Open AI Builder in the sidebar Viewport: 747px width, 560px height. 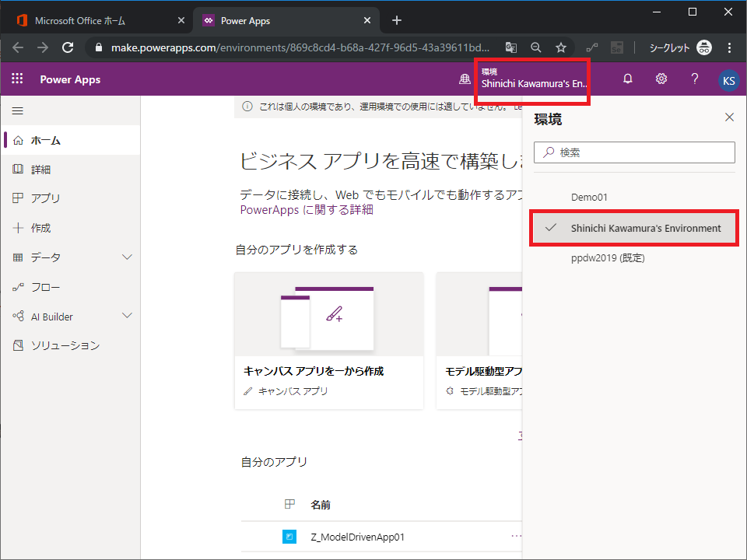(71, 317)
